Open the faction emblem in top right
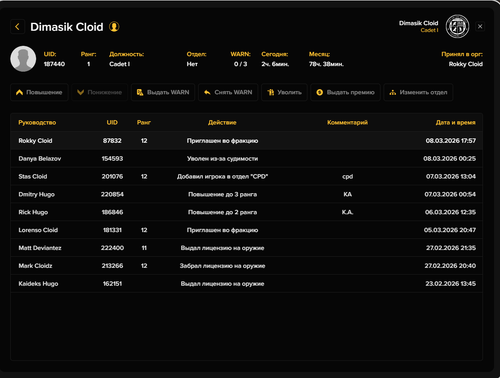Screen dimensions: 500x378 point(457,26)
